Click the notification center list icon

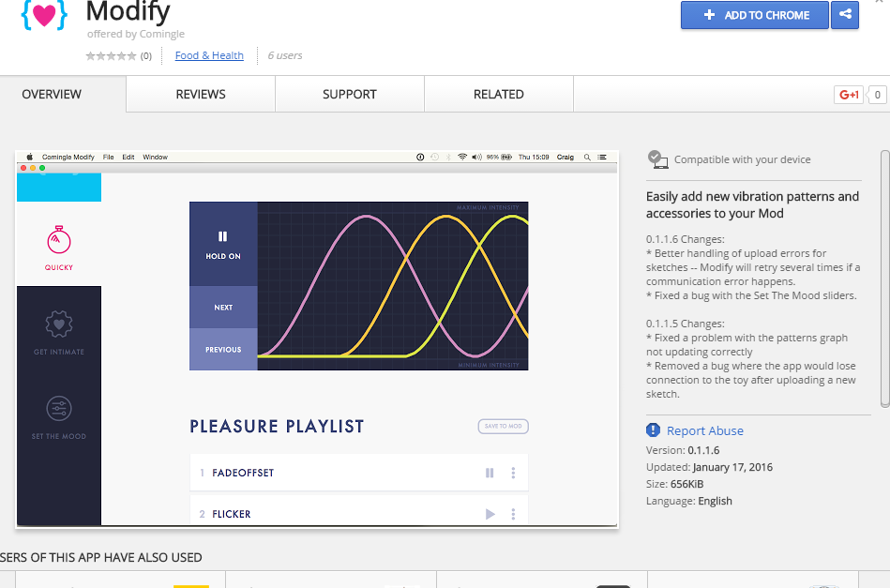coord(602,158)
